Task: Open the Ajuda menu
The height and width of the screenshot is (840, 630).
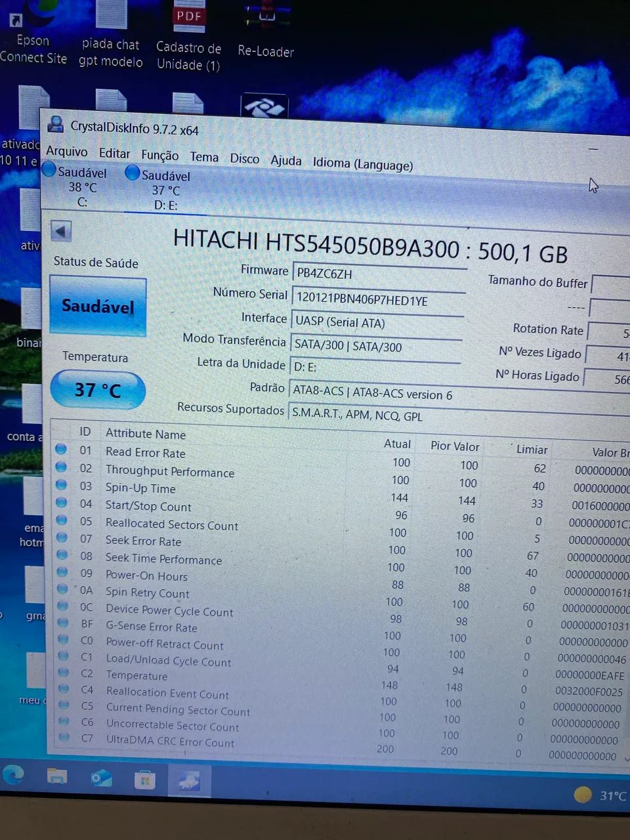Action: (286, 161)
